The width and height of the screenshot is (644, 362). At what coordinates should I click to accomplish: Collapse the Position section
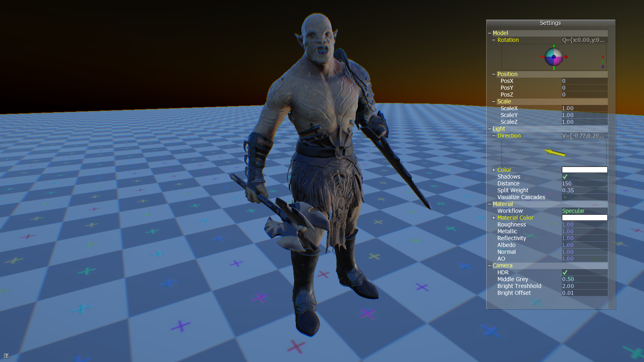(494, 74)
